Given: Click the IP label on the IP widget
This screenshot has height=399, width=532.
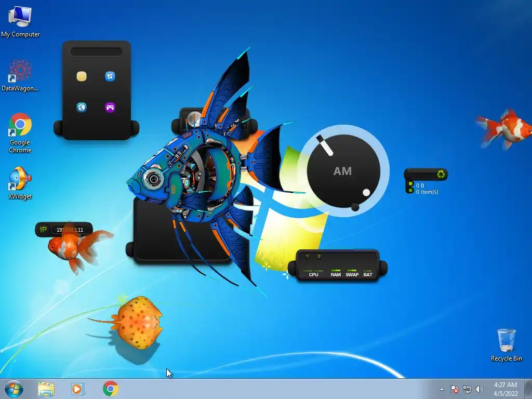Looking at the screenshot, I should point(43,230).
